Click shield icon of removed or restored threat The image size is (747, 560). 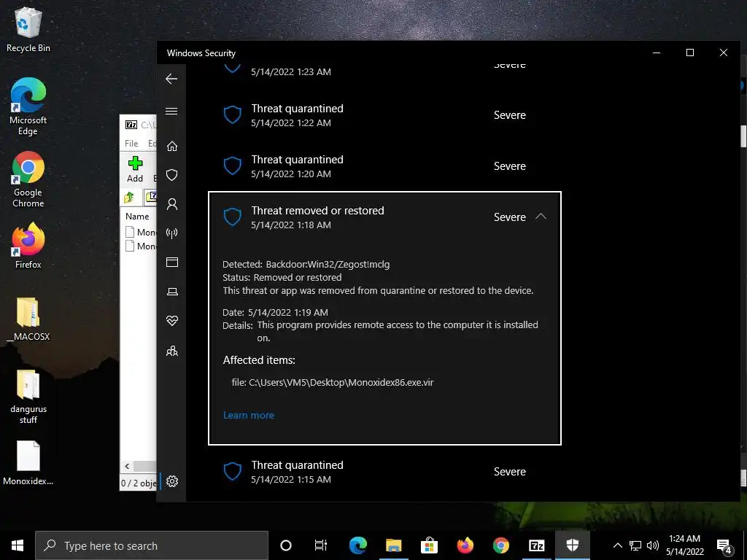233,217
